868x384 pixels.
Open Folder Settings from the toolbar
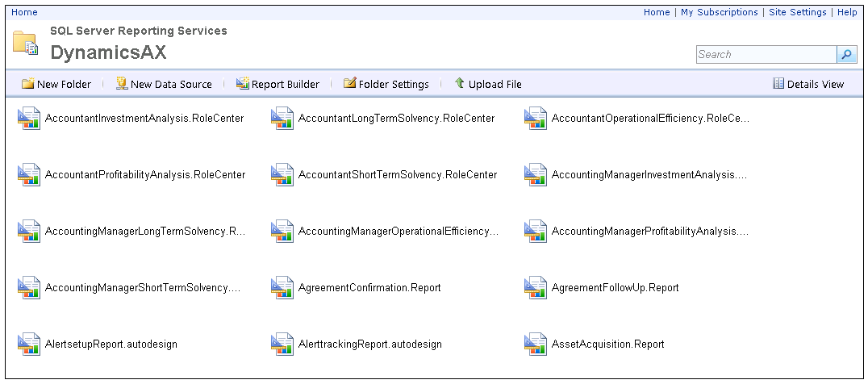[x=386, y=84]
